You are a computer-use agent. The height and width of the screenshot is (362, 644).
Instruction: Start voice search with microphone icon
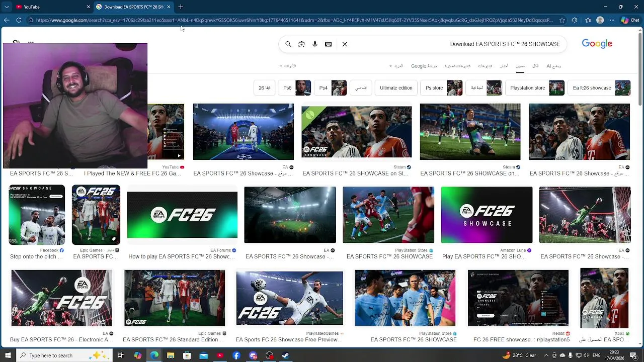tap(315, 44)
